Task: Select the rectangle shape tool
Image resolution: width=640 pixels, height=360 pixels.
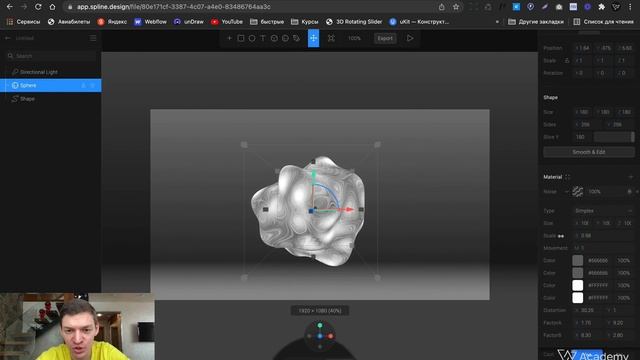Action: click(x=241, y=38)
